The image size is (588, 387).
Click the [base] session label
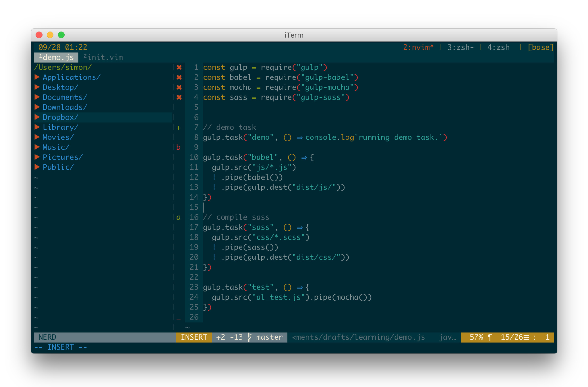coord(541,47)
